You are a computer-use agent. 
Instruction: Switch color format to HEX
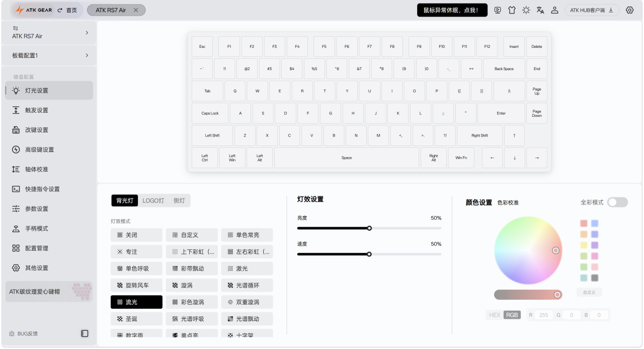coord(495,315)
